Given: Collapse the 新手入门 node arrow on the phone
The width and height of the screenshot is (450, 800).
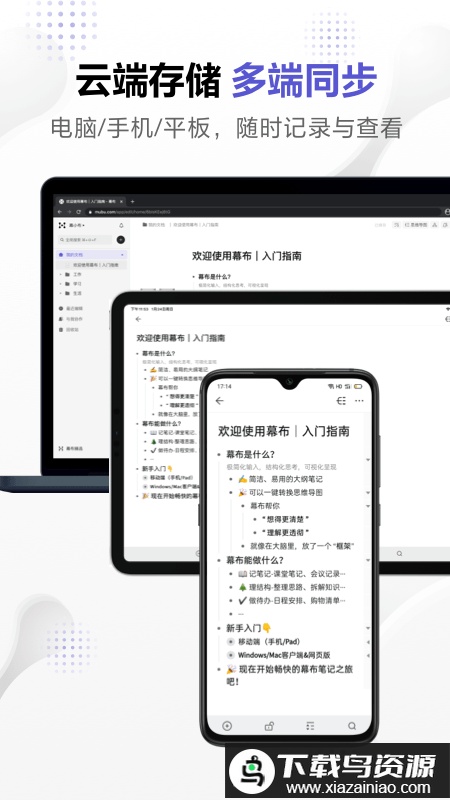Looking at the screenshot, I should pyautogui.click(x=368, y=628).
